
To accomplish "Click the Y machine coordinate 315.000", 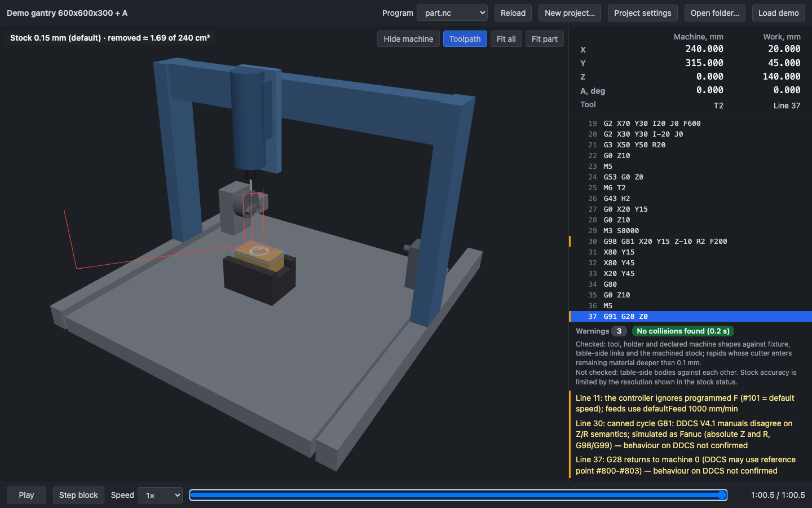I will [704, 63].
